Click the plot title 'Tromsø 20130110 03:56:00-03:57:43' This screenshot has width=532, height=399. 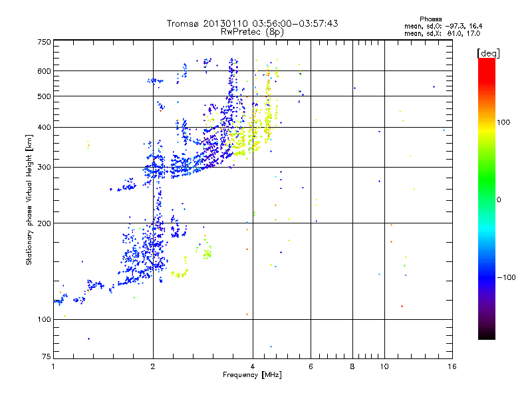tap(252, 23)
